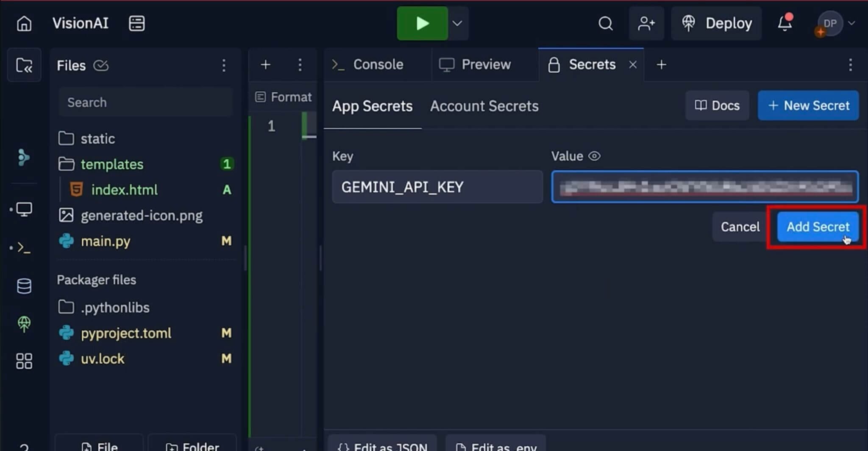The image size is (868, 451).
Task: Open the notifications bell
Action: pos(785,23)
